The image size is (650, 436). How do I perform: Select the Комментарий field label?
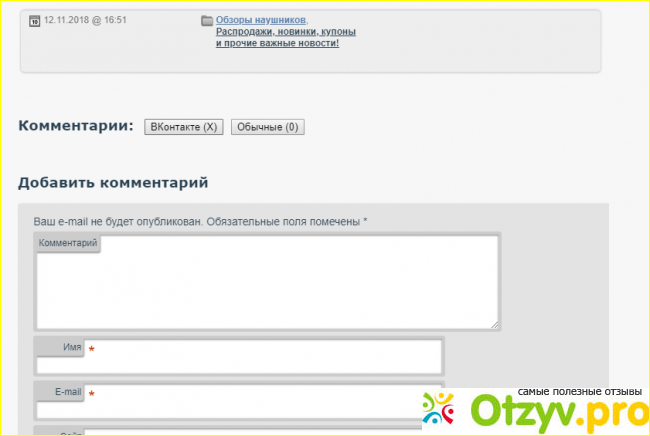point(67,243)
